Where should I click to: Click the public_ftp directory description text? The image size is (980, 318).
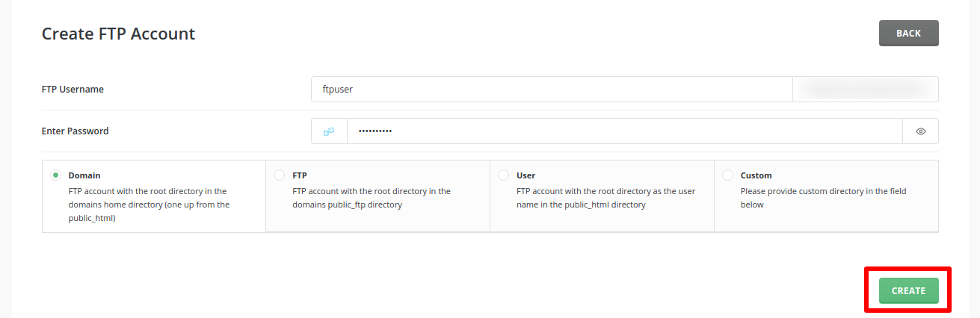coord(371,198)
